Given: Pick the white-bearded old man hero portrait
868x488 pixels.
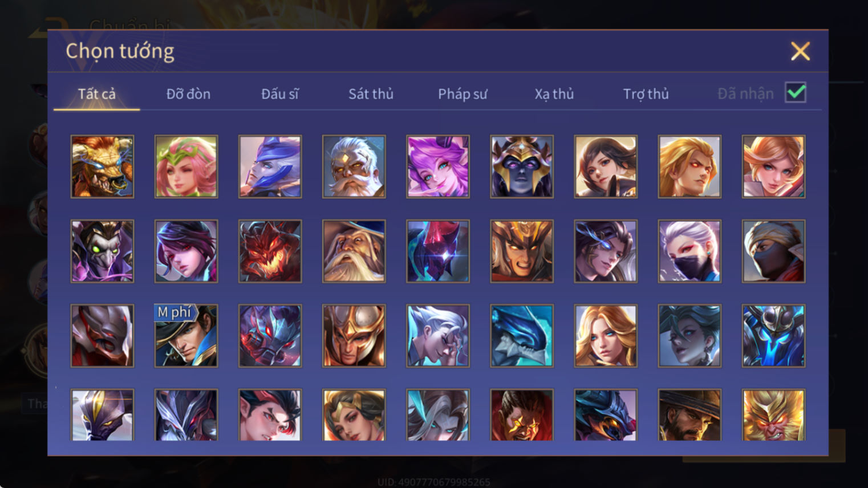Looking at the screenshot, I should pos(354,166).
